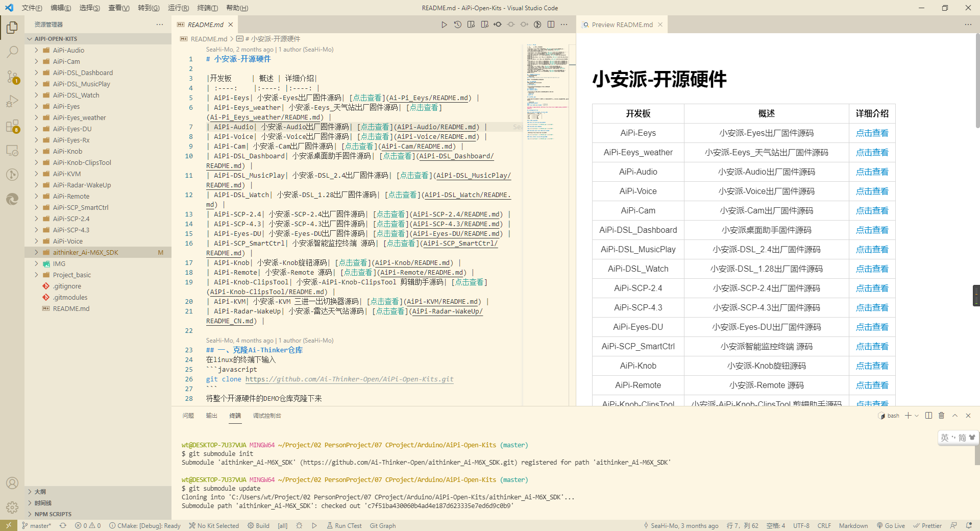Open the Accounts menu icon
Screen dimensions: 980x531
click(x=12, y=483)
